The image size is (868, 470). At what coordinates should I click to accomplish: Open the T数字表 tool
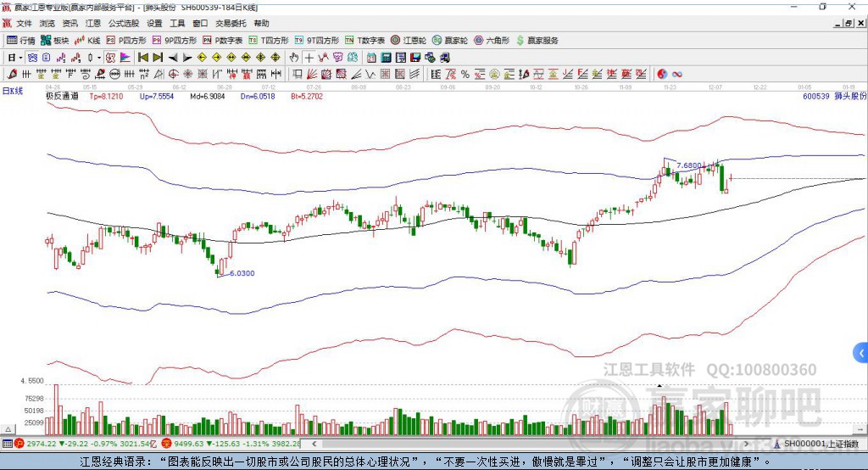point(364,41)
